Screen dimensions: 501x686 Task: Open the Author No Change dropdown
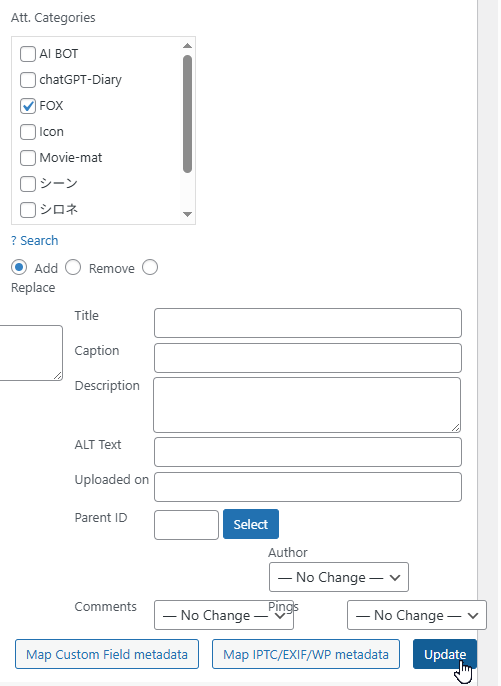(339, 577)
